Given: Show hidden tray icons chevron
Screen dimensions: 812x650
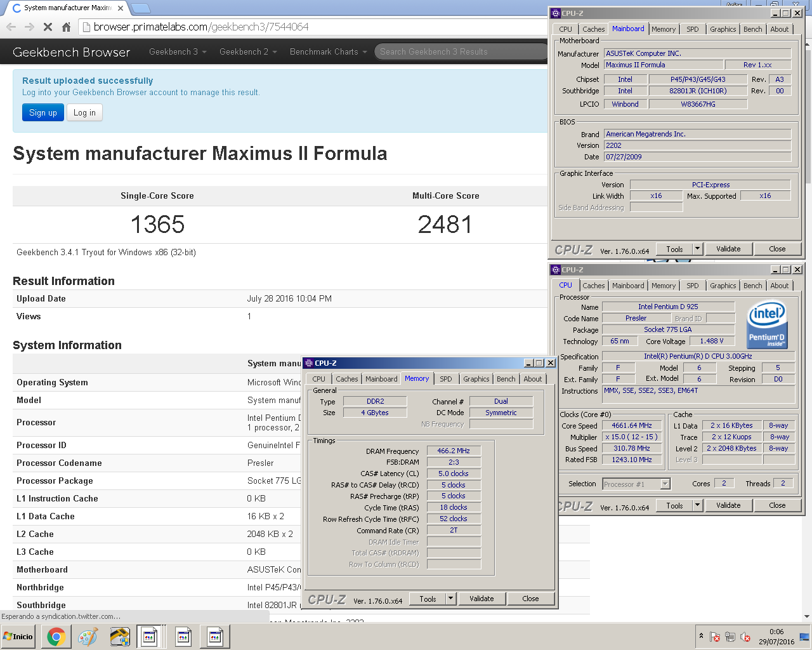Looking at the screenshot, I should pos(701,636).
